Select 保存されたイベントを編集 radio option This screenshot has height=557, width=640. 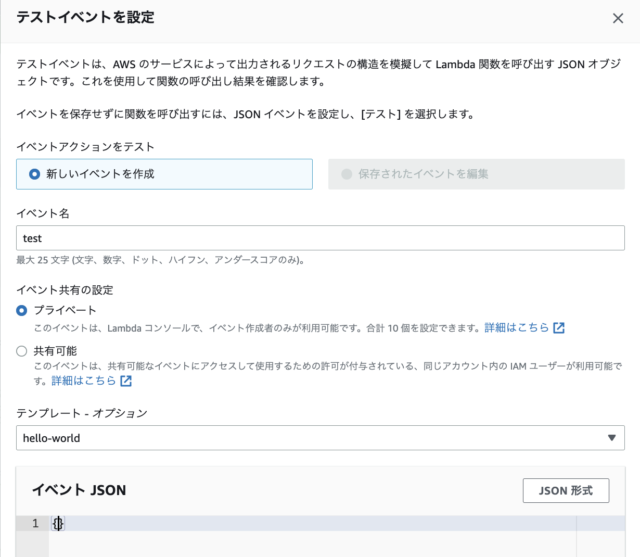[347, 174]
